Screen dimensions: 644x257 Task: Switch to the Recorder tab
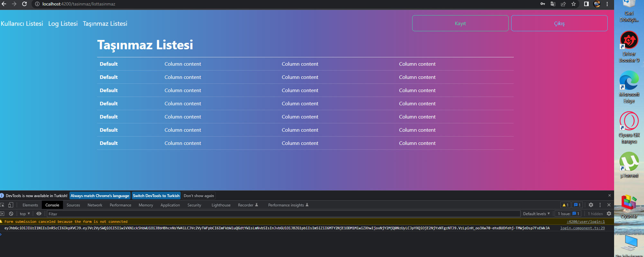click(x=248, y=205)
